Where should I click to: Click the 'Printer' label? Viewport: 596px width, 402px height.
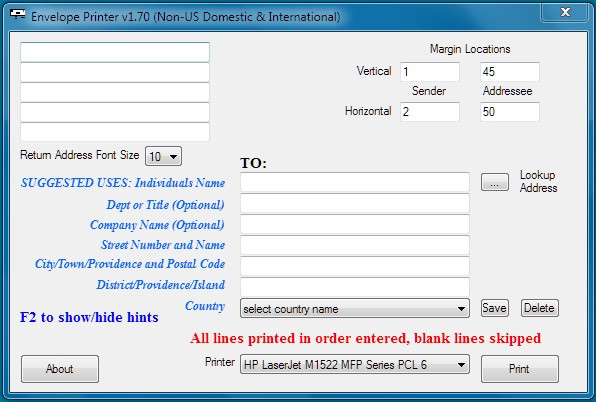pyautogui.click(x=220, y=362)
